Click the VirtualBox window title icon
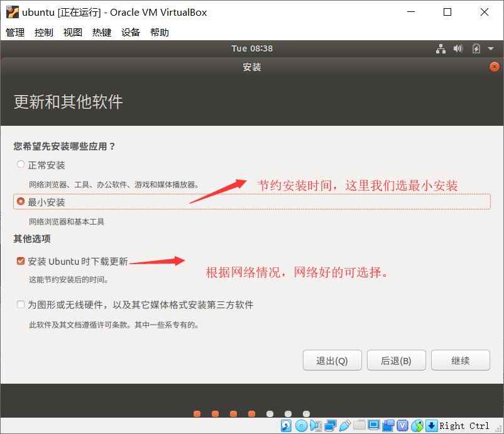 (12, 12)
